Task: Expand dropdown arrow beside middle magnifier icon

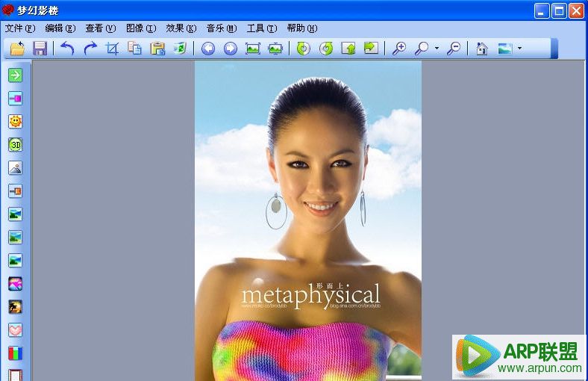Action: (x=437, y=49)
